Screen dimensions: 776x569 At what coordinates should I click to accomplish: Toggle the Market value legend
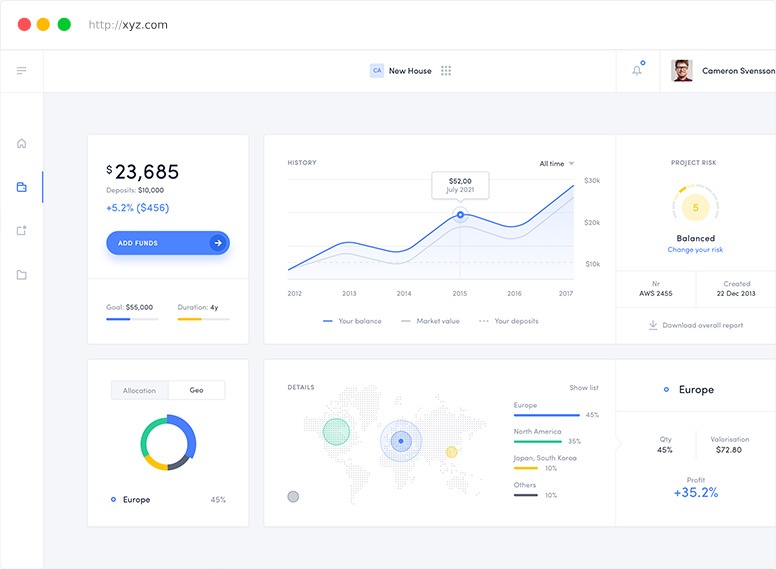(430, 321)
